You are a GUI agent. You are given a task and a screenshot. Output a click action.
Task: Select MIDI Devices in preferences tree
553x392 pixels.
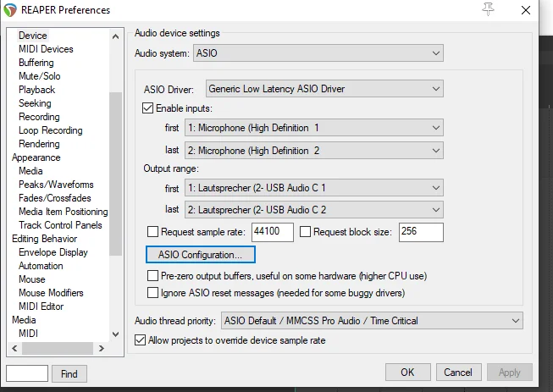tap(46, 49)
